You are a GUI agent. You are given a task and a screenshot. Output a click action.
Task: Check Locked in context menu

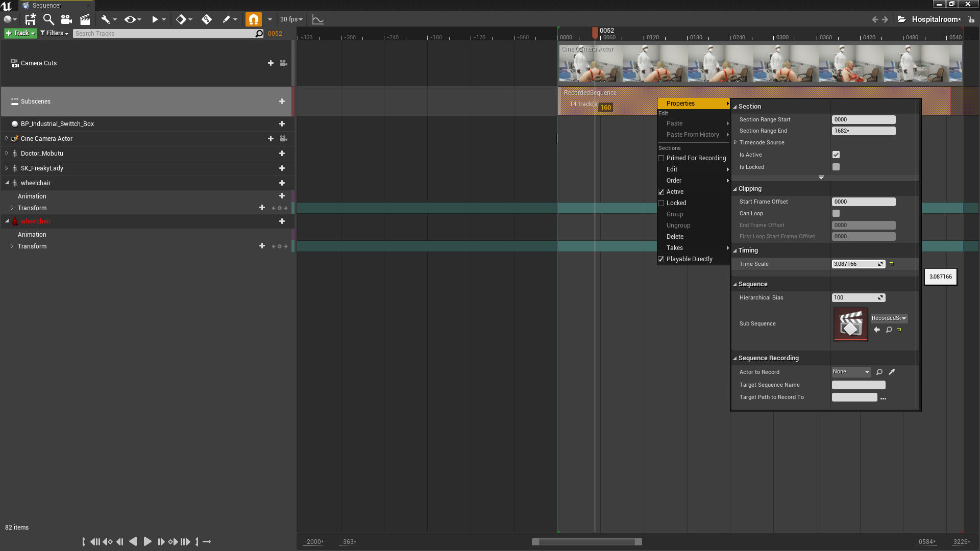(x=661, y=203)
